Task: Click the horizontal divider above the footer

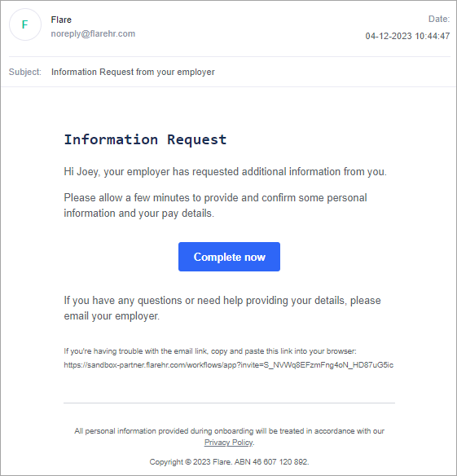Action: click(229, 403)
